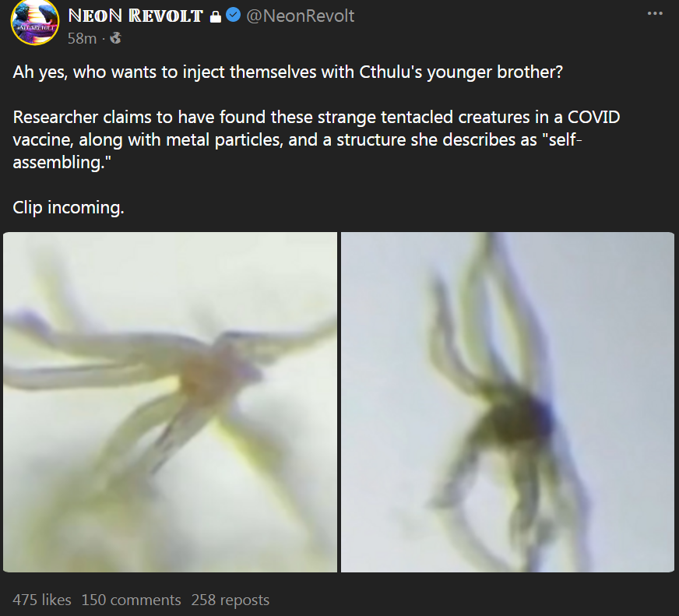Click the word COVID in the post
The image size is (679, 616).
coord(593,117)
